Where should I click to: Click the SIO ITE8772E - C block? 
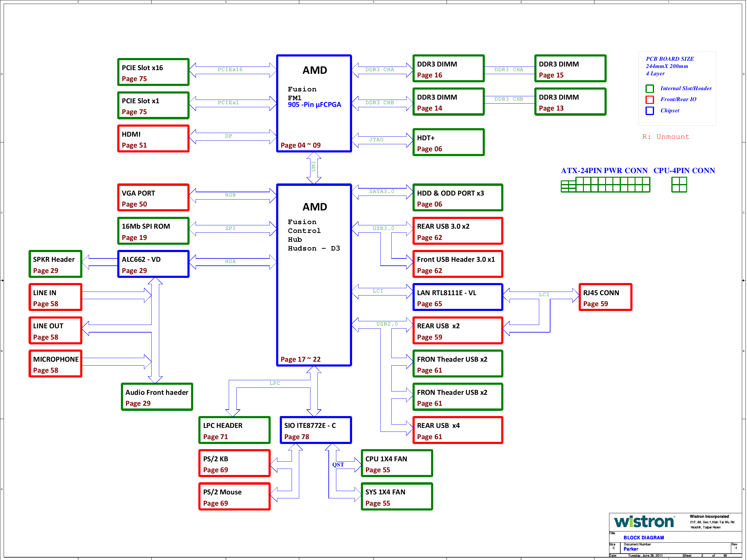[315, 430]
